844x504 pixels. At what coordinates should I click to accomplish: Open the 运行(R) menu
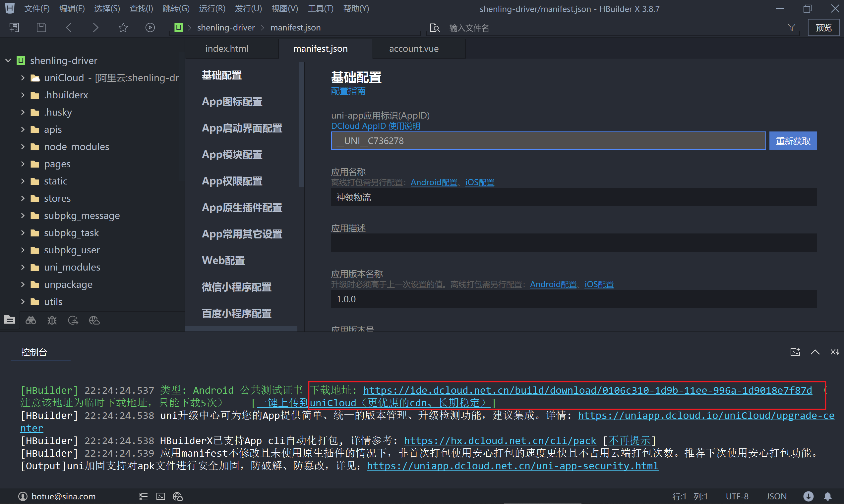coord(212,9)
